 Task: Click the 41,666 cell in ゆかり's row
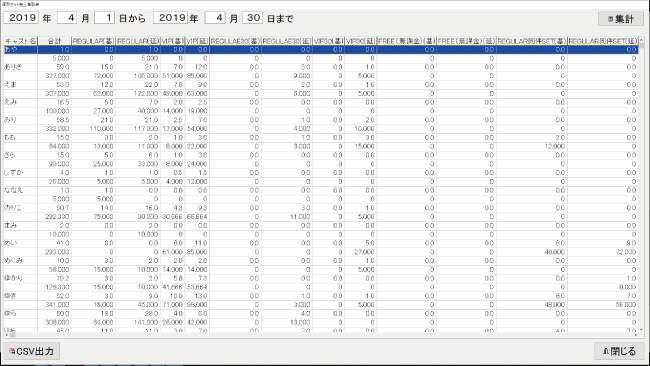click(172, 287)
